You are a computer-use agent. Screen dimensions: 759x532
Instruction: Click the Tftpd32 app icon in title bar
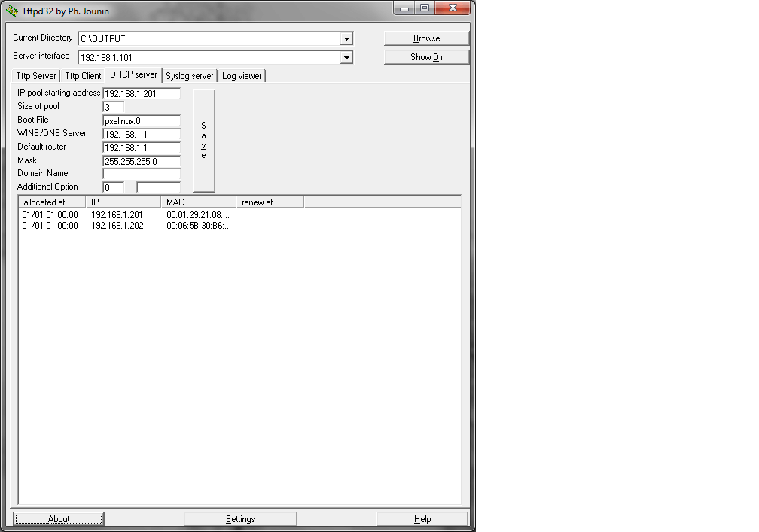[11, 11]
